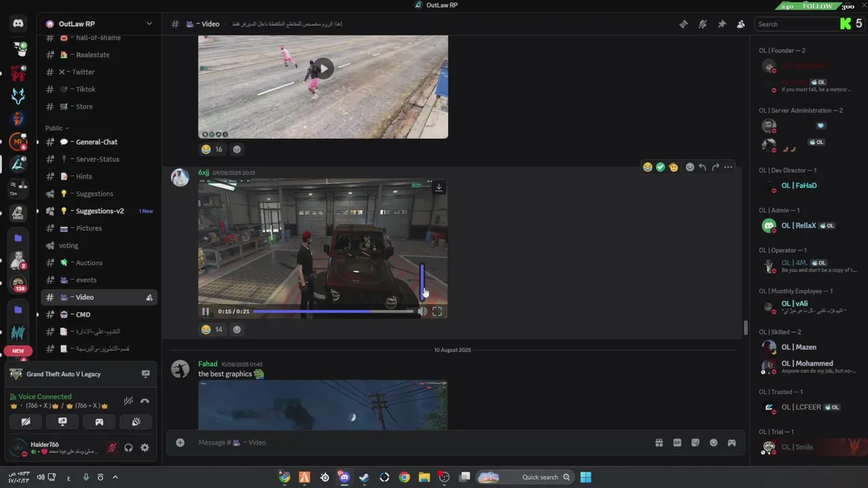868x488 pixels.
Task: Focus the Message Video input box
Action: click(x=420, y=443)
